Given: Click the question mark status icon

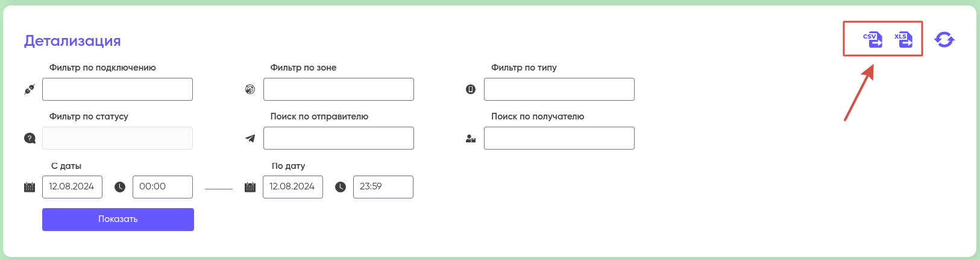Looking at the screenshot, I should coord(30,138).
